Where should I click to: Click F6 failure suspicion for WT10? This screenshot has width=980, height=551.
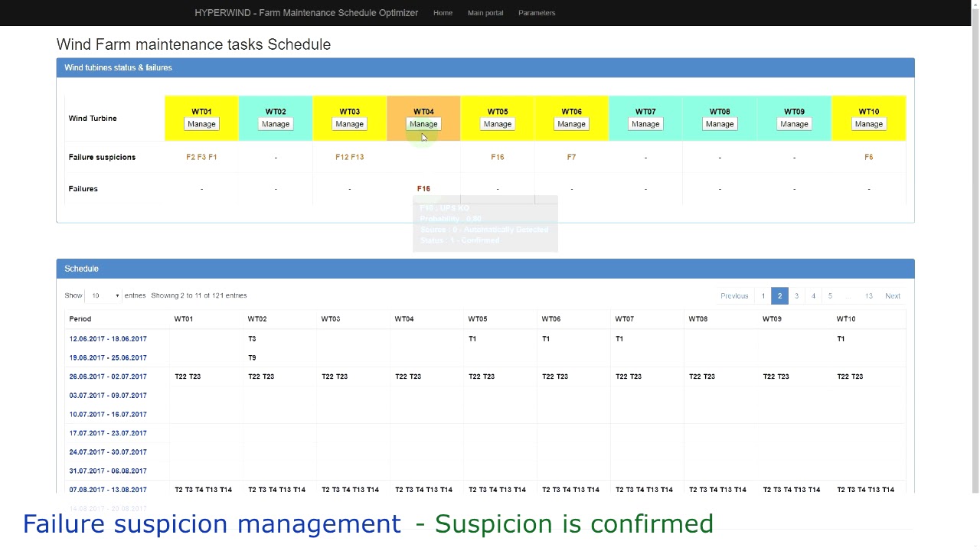click(868, 157)
